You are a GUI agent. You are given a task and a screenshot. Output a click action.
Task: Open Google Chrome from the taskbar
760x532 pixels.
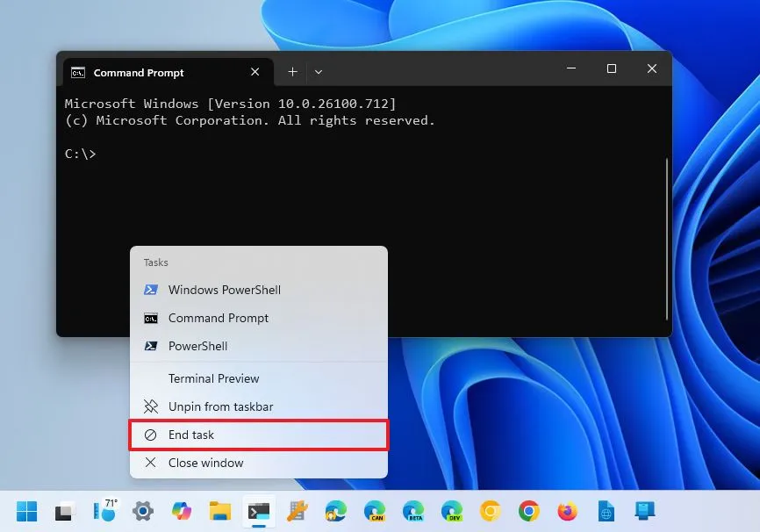pyautogui.click(x=529, y=511)
